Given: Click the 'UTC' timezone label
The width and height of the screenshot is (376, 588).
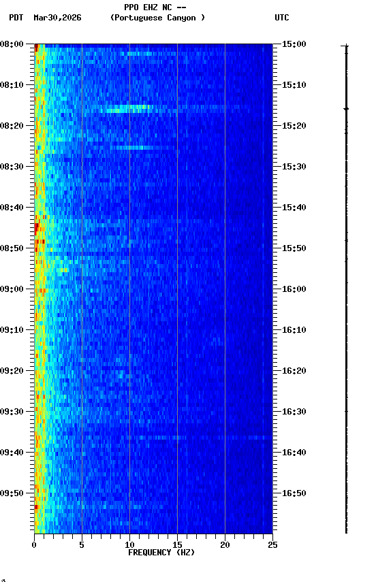Looking at the screenshot, I should pos(282,18).
